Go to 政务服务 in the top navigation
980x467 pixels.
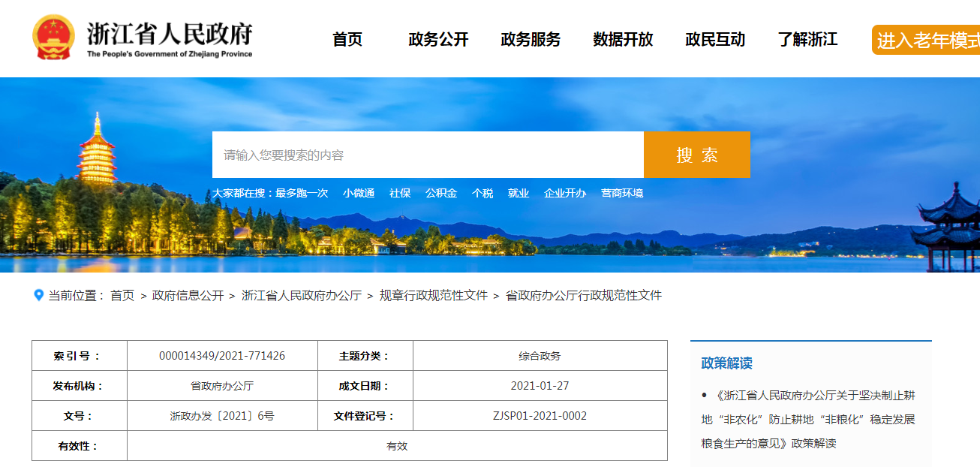tap(531, 40)
